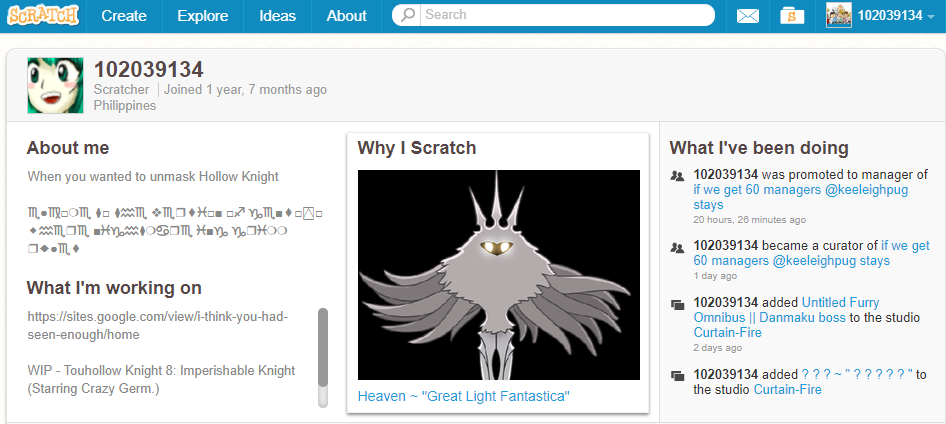Viewport: 946px width, 424px height.
Task: Open the ? ? ? ~ " ? ? ? ? ? " project link
Action: point(857,375)
